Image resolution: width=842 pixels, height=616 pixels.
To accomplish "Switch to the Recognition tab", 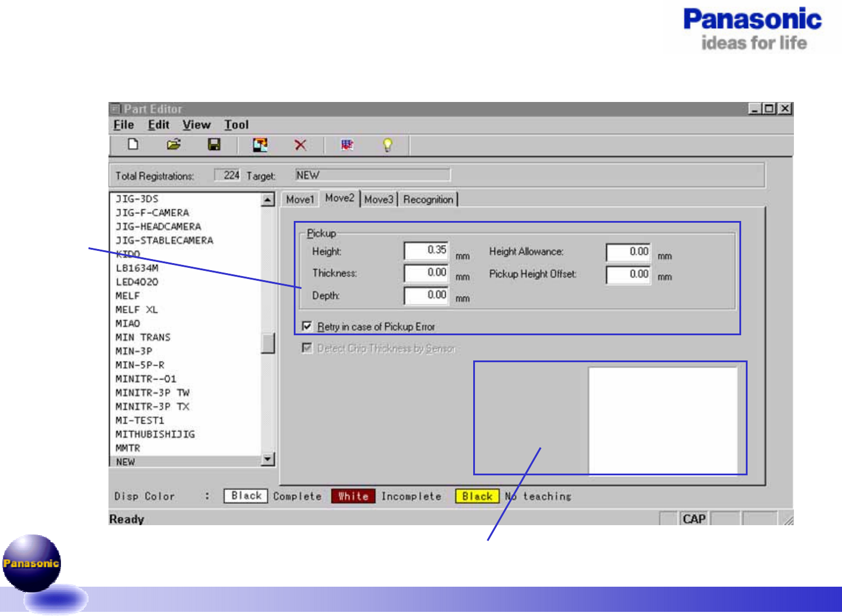I will click(x=428, y=199).
